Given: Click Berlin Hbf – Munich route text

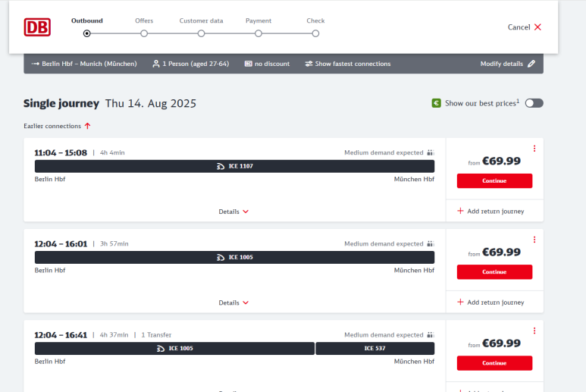Looking at the screenshot, I should coord(89,64).
